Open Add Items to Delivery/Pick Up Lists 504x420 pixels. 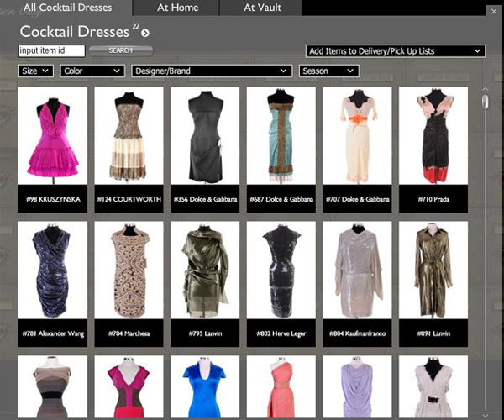point(396,51)
